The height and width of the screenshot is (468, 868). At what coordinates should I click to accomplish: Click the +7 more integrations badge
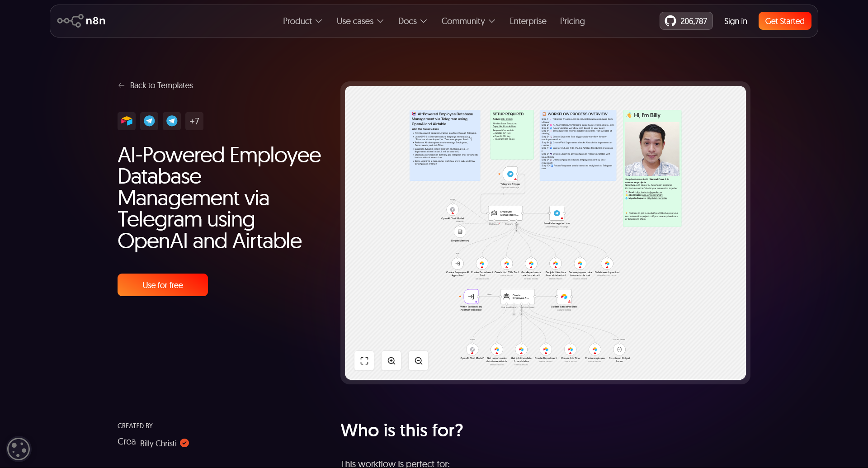pyautogui.click(x=194, y=121)
